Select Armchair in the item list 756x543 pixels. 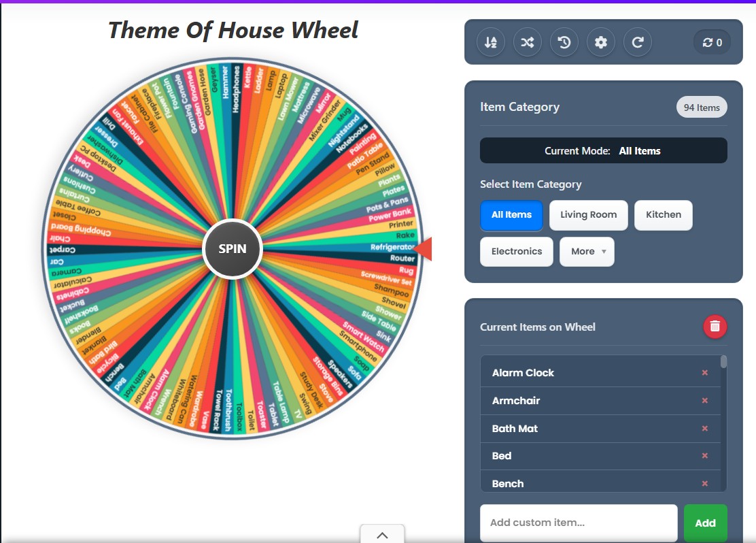coord(516,401)
